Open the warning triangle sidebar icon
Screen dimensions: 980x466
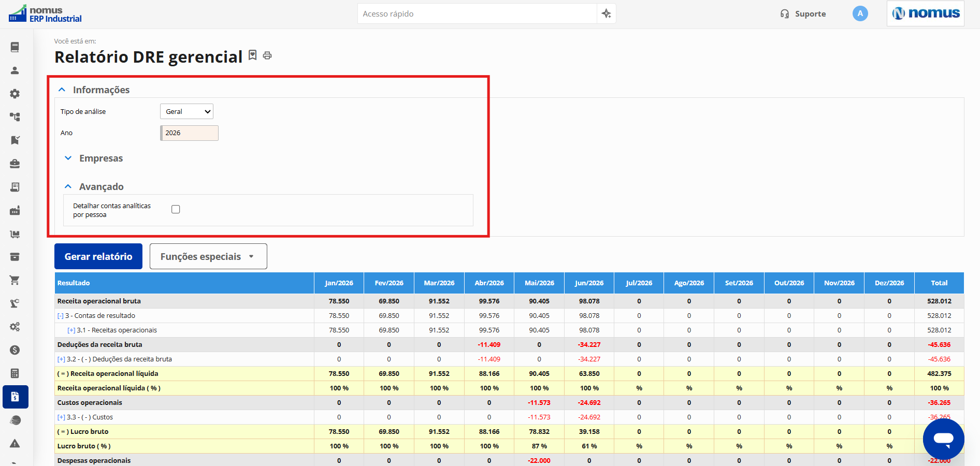[x=15, y=443]
